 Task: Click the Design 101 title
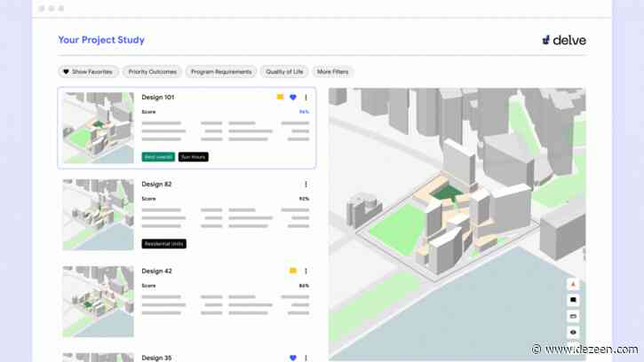(158, 98)
